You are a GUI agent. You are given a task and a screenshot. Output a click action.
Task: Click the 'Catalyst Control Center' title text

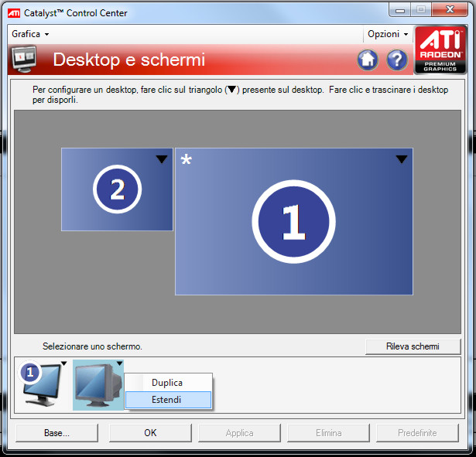pyautogui.click(x=76, y=13)
